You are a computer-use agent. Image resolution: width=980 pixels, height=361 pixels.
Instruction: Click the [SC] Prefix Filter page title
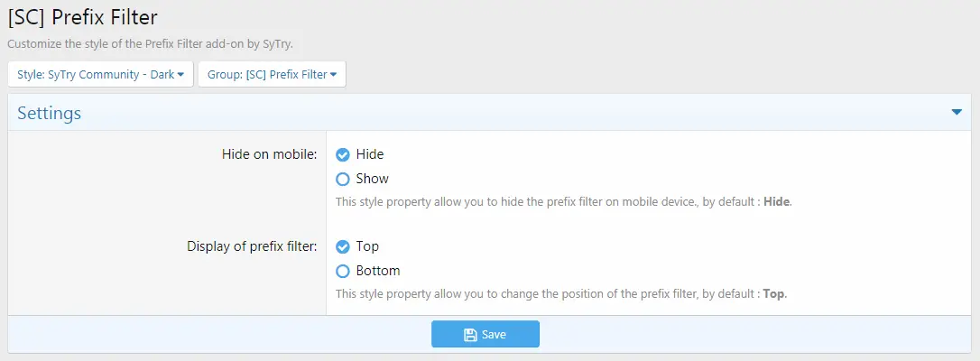pos(82,17)
